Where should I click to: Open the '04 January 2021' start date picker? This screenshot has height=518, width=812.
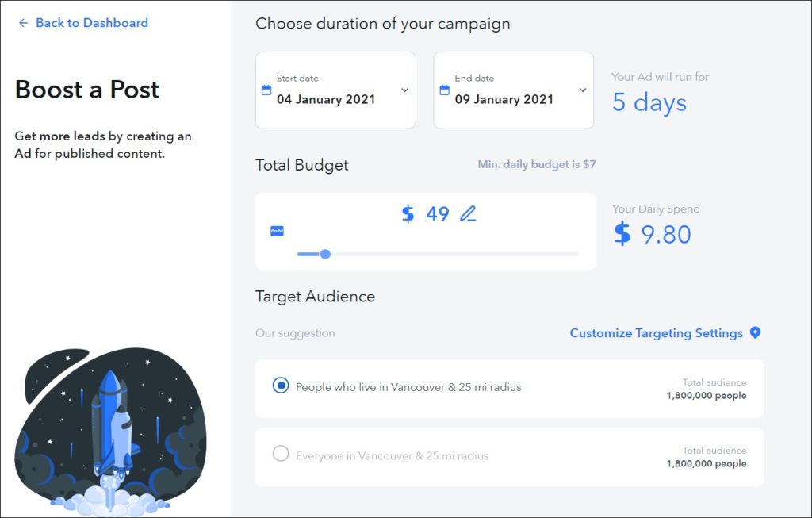coord(326,100)
